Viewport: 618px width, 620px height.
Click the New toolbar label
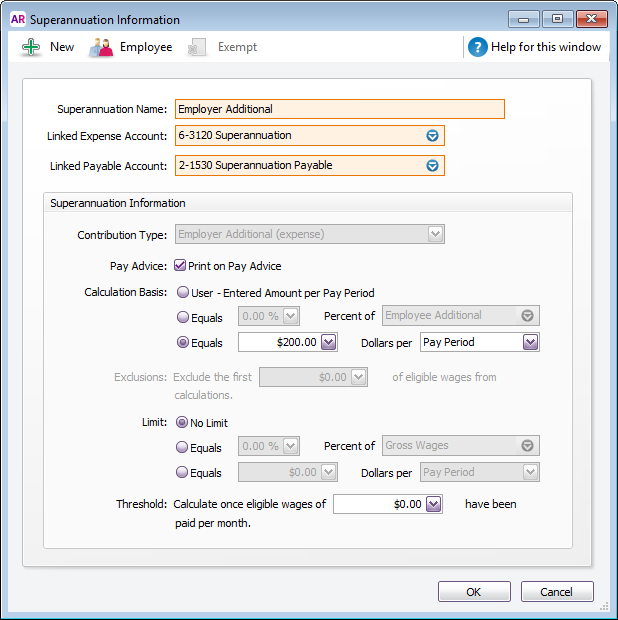(x=62, y=47)
